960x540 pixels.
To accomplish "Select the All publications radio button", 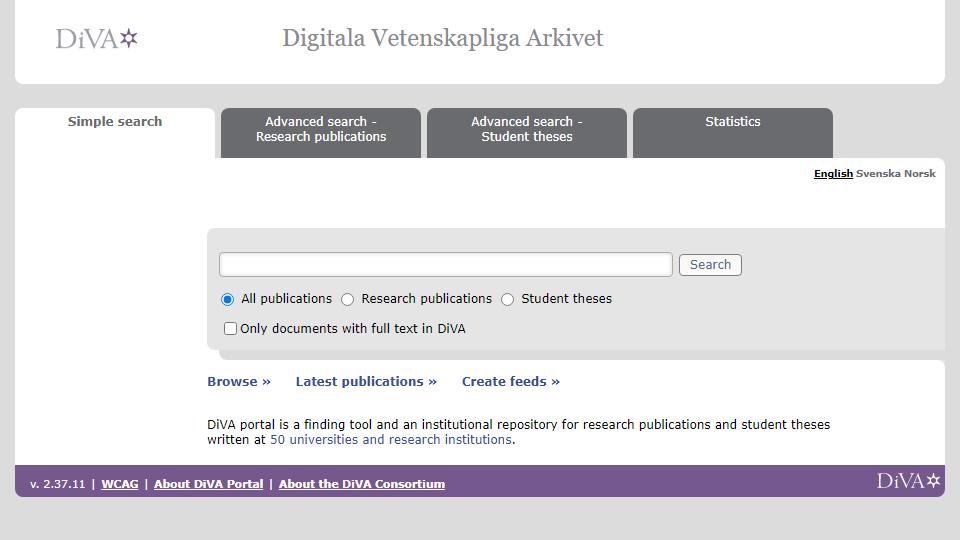I will [227, 299].
